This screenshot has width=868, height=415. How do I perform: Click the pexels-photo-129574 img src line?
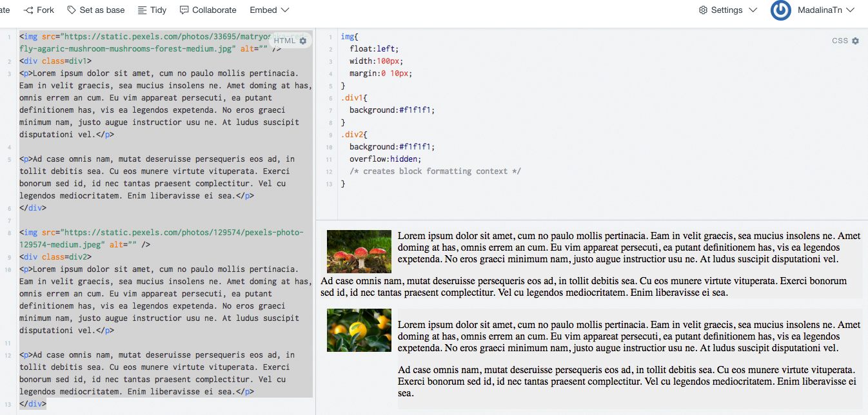click(x=161, y=238)
